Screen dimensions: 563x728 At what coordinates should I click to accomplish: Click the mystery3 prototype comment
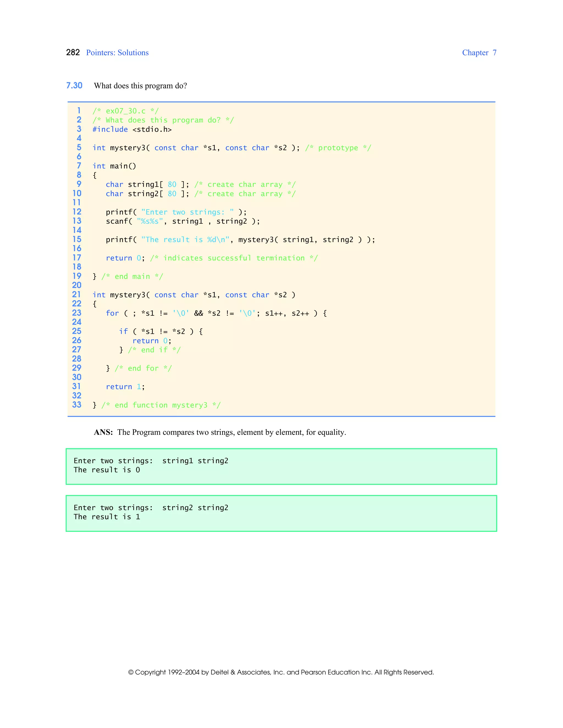pos(338,148)
